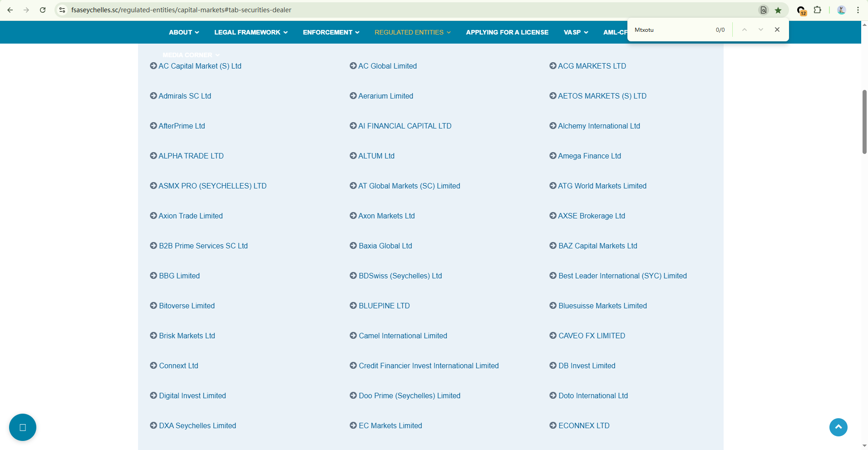View site information icon in address bar
This screenshot has width=868, height=450.
[63, 10]
